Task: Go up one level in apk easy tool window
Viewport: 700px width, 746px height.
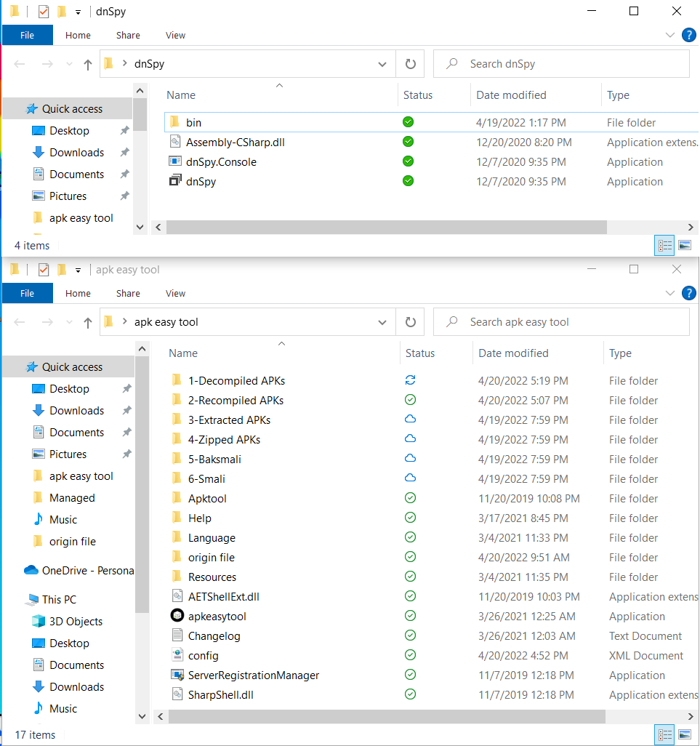Action: tap(87, 323)
